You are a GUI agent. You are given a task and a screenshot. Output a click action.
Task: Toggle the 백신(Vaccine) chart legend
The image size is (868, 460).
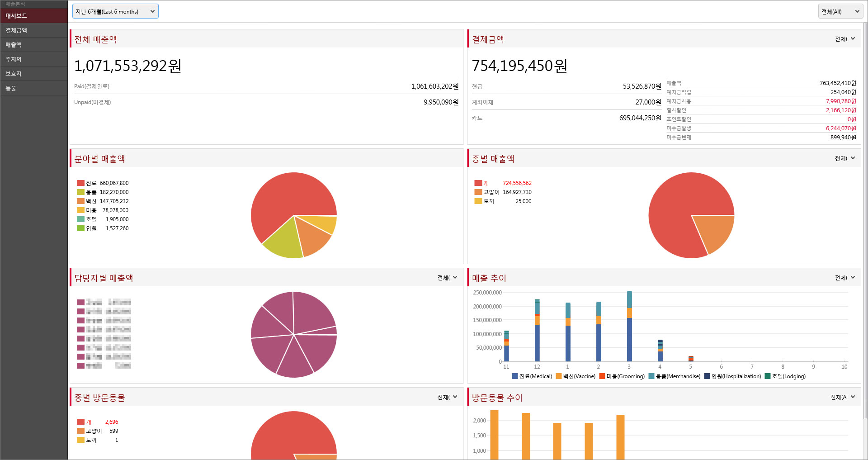pos(576,376)
